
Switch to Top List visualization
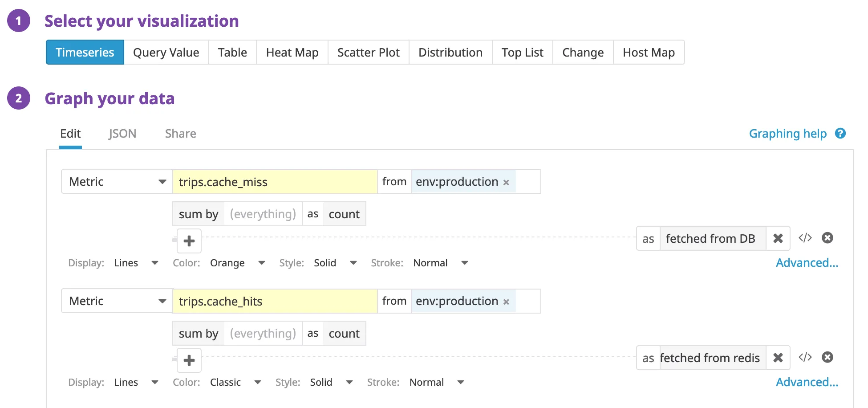coord(523,52)
